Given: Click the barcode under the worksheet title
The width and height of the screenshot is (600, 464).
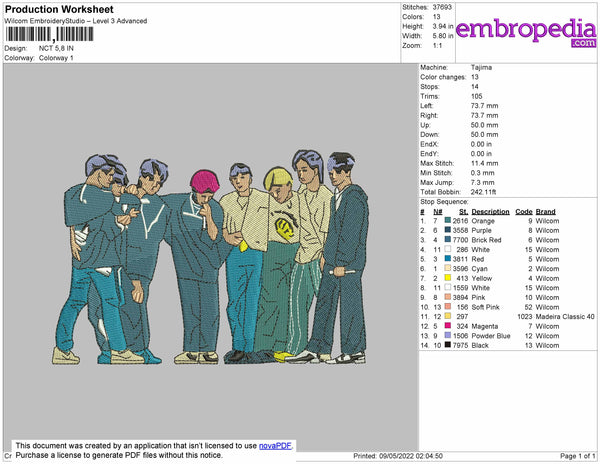Looking at the screenshot, I should point(49,34).
